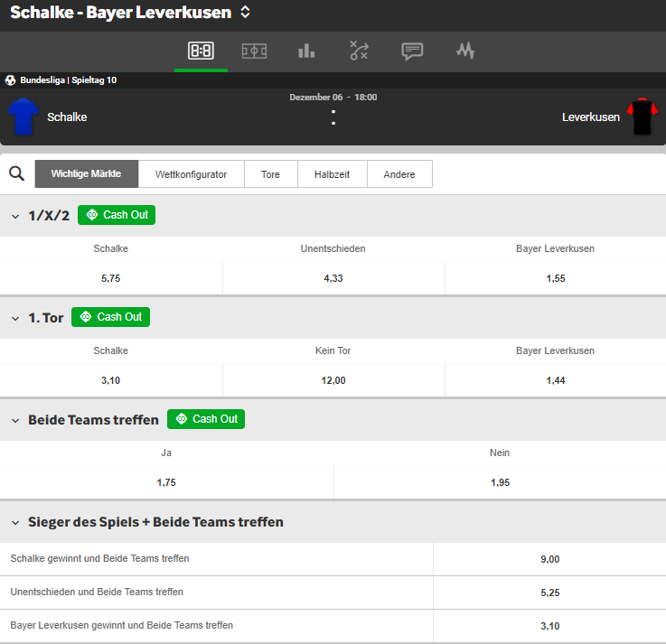Viewport: 666px width, 644px height.
Task: Click Cash Out badge for 1/X/2
Action: pos(117,215)
